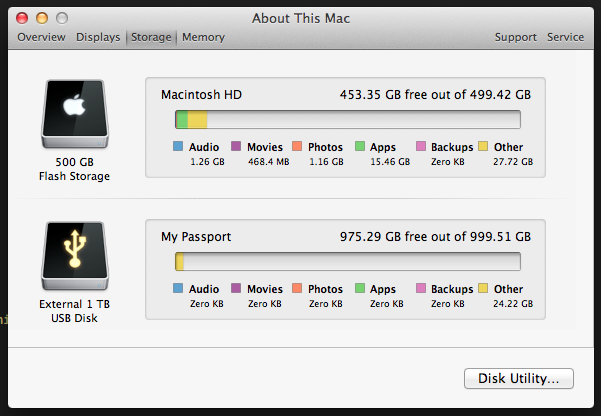Click the External USB disk icon

(x=75, y=256)
